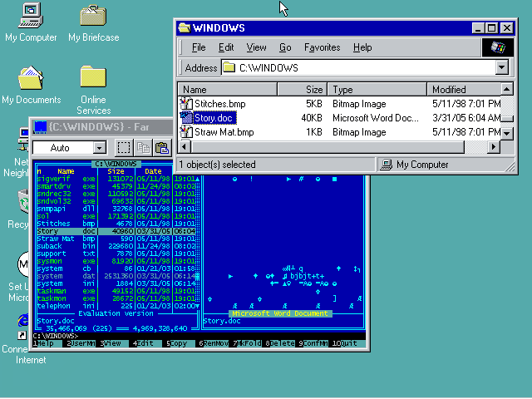Image resolution: width=532 pixels, height=399 pixels.
Task: Click address bar folder icon
Action: click(x=229, y=67)
